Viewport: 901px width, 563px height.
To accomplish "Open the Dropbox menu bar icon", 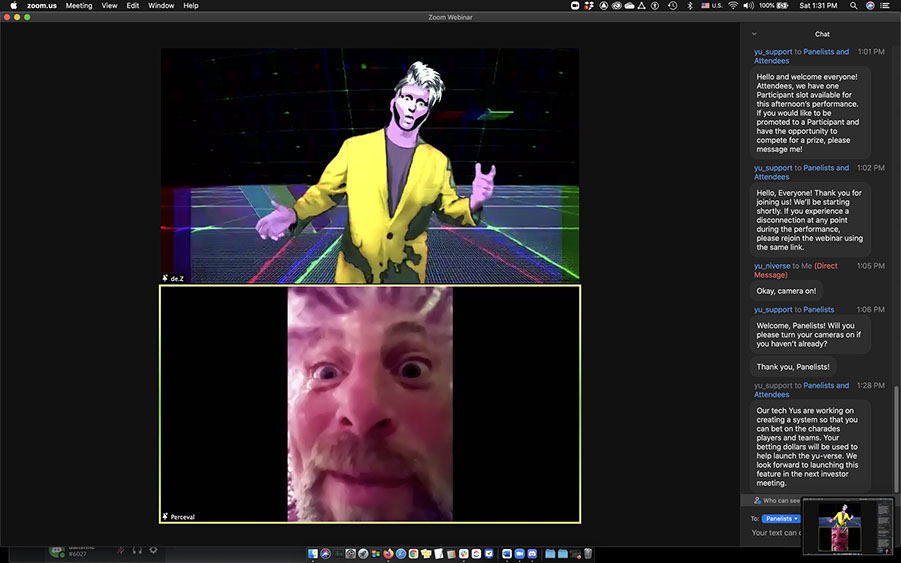I will 589,6.
